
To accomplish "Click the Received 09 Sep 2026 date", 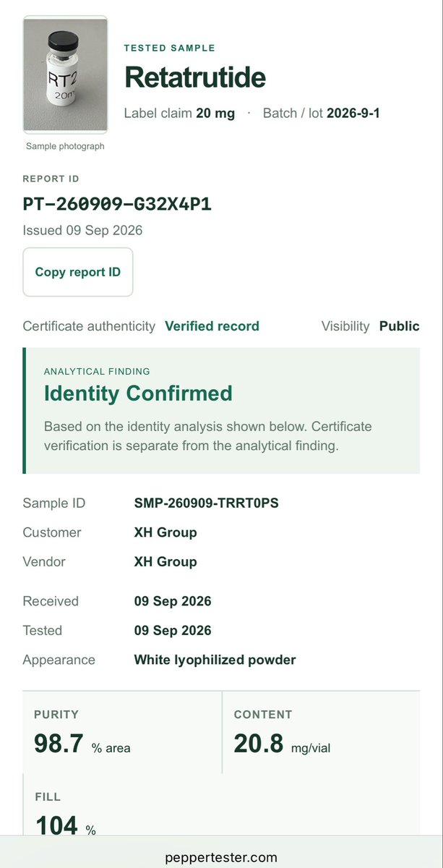I will (173, 601).
